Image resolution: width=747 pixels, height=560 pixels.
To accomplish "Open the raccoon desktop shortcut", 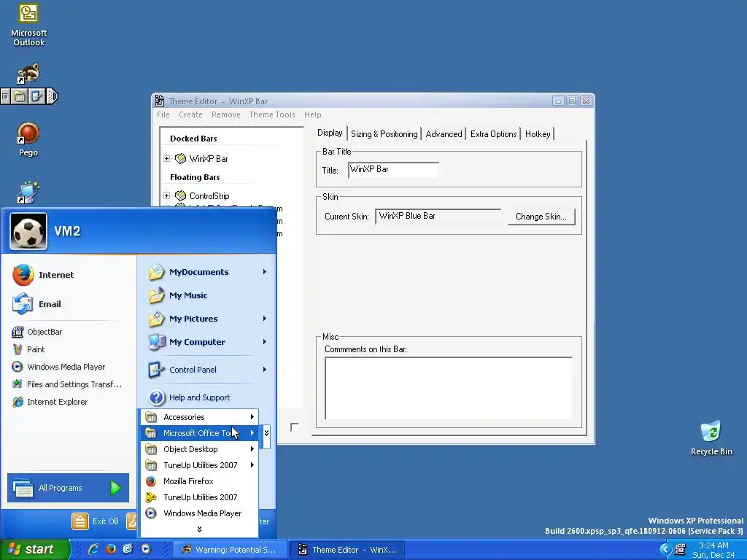I will [28, 74].
